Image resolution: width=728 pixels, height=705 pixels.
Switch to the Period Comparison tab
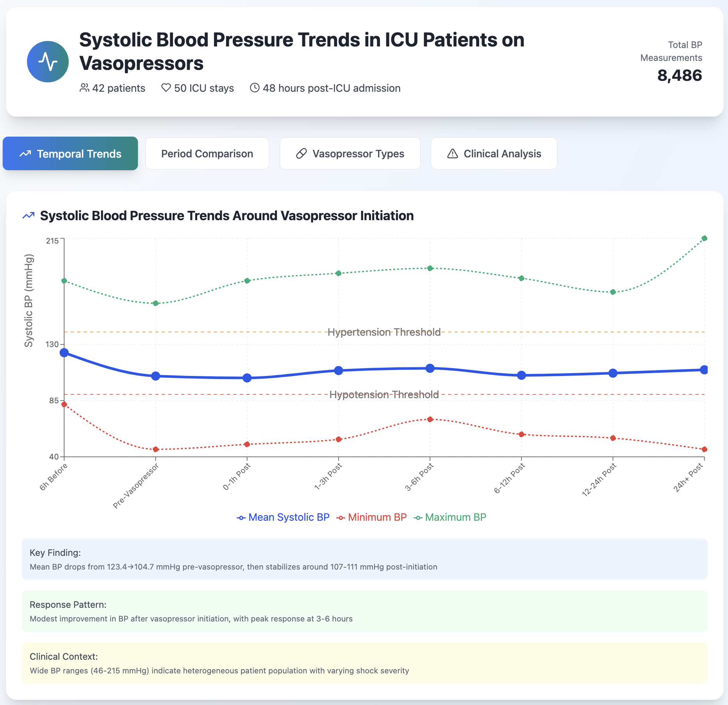coord(207,154)
